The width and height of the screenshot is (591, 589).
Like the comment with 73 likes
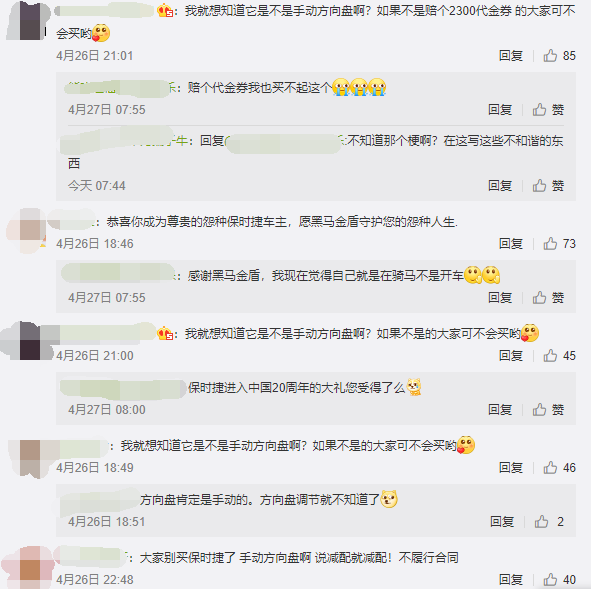coord(550,244)
